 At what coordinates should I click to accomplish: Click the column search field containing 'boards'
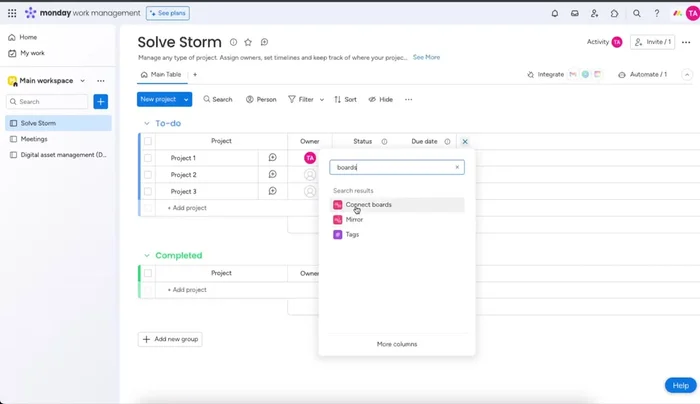click(x=392, y=168)
